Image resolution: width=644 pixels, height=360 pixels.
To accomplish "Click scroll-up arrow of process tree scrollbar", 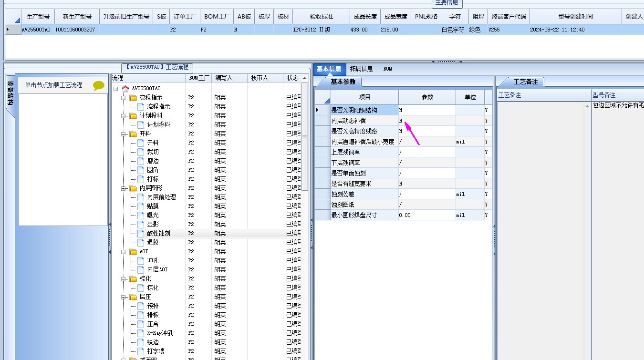I will coord(305,78).
